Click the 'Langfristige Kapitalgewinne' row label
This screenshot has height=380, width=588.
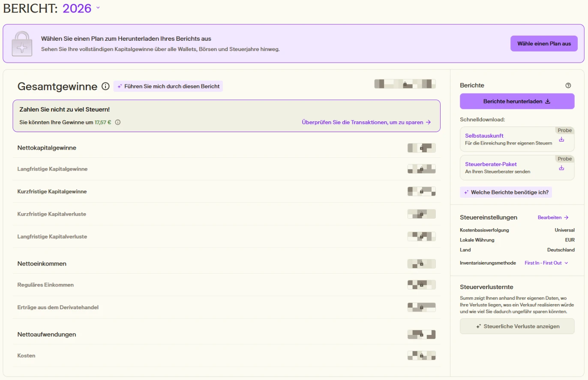(x=52, y=169)
